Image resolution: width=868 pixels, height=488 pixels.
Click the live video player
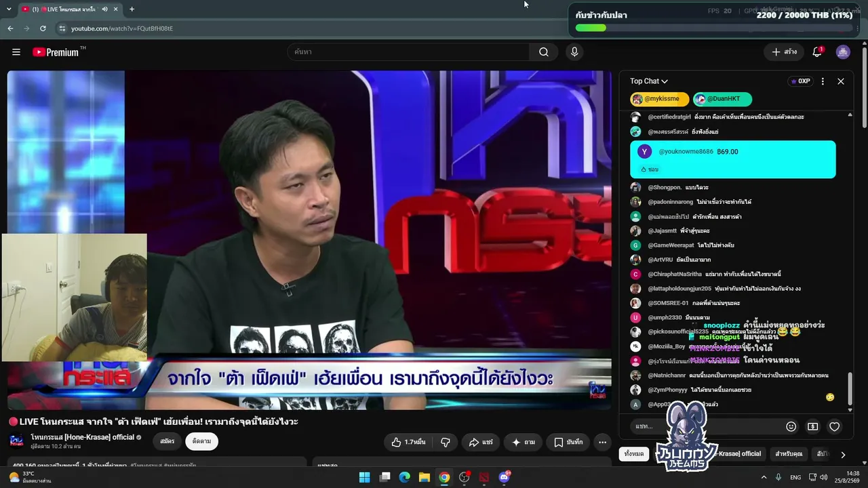309,240
